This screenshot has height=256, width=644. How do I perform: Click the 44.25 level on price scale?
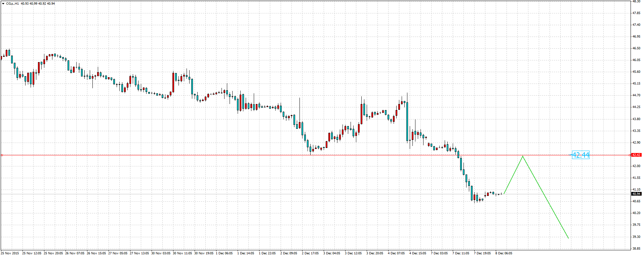636,107
